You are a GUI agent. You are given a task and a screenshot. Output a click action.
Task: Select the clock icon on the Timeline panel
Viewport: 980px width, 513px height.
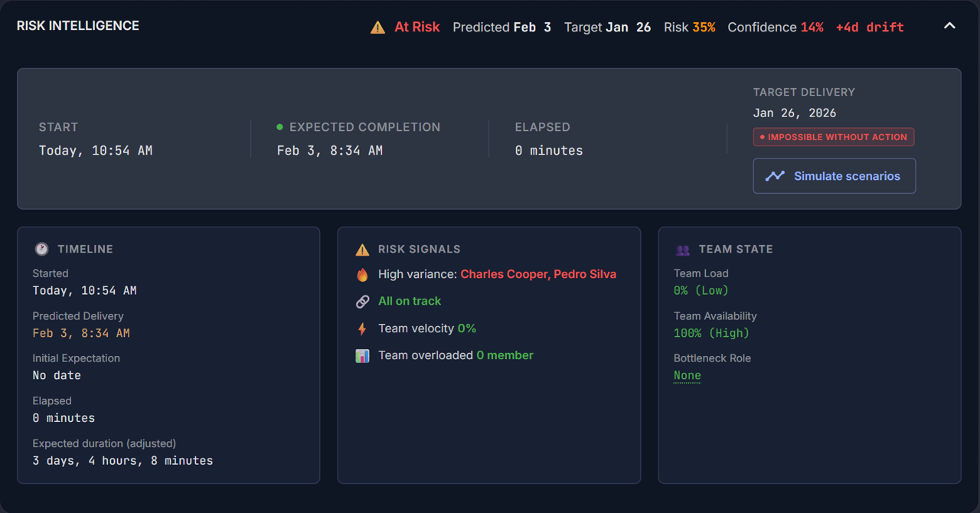(43, 248)
